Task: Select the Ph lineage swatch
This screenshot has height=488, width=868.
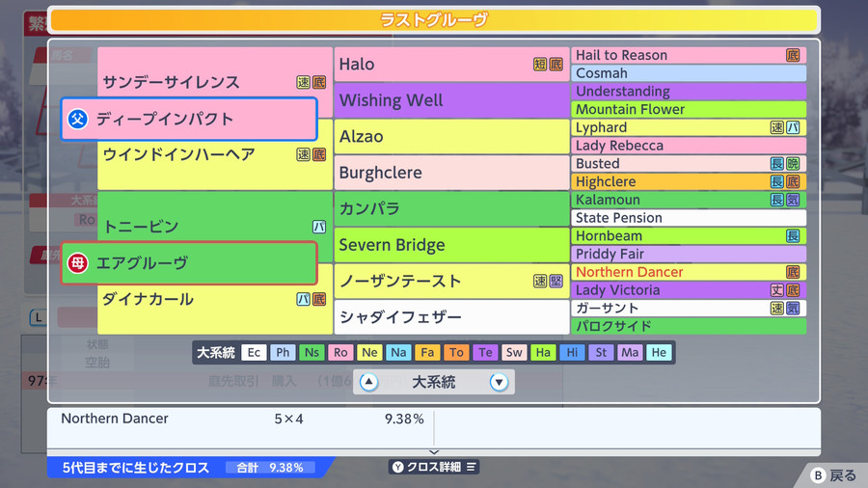Action: 283,352
